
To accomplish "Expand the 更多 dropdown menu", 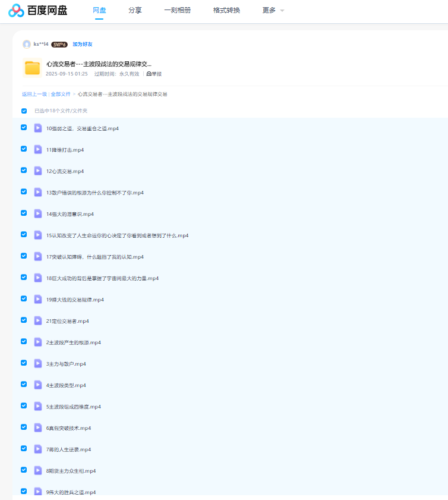I will coord(273,11).
